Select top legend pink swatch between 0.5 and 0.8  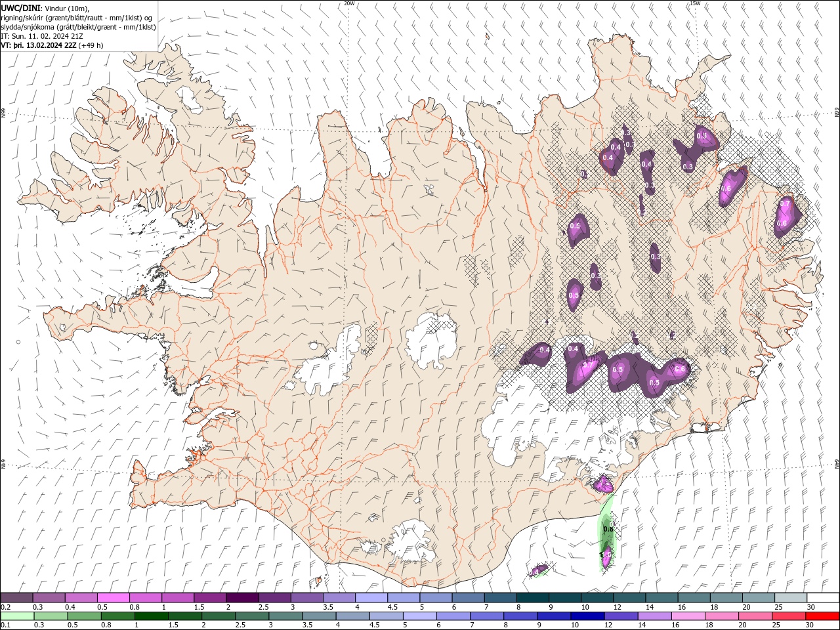click(113, 598)
